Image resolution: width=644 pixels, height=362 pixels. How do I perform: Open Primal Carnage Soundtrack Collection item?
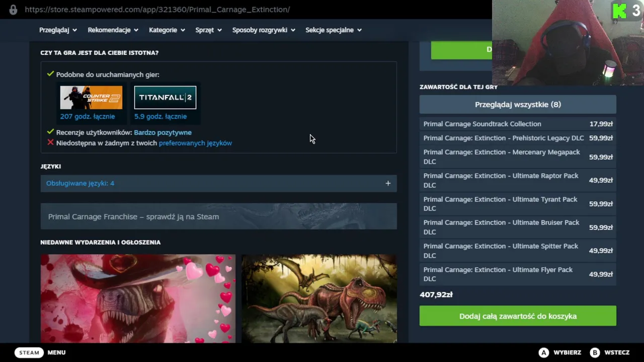pos(518,124)
